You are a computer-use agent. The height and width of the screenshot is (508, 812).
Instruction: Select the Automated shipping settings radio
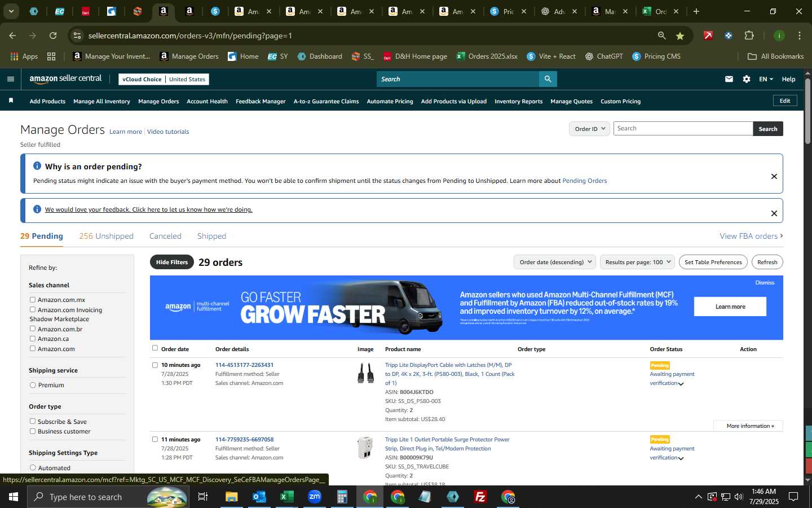click(33, 467)
